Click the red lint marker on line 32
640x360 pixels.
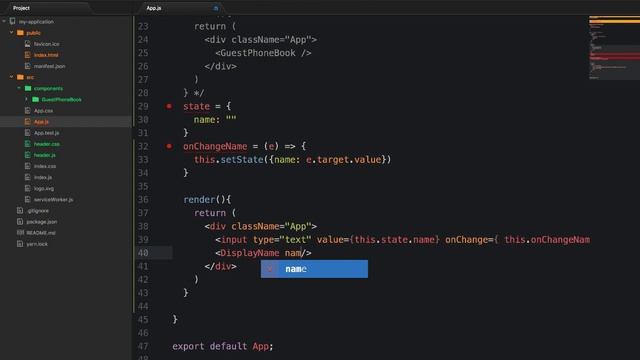[x=169, y=146]
